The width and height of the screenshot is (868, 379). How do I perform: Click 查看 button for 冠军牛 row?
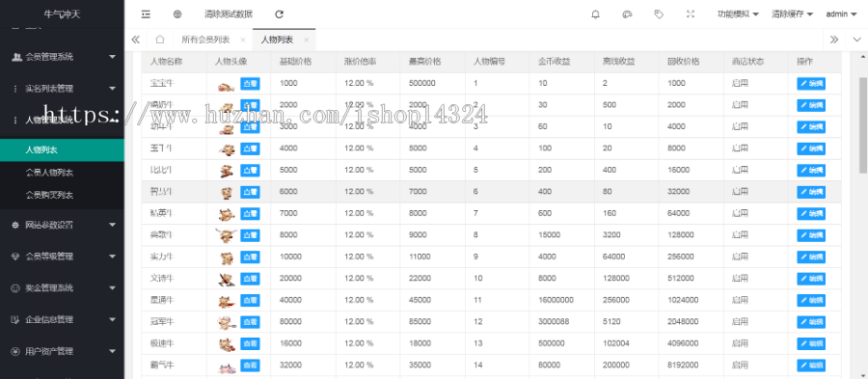click(250, 321)
